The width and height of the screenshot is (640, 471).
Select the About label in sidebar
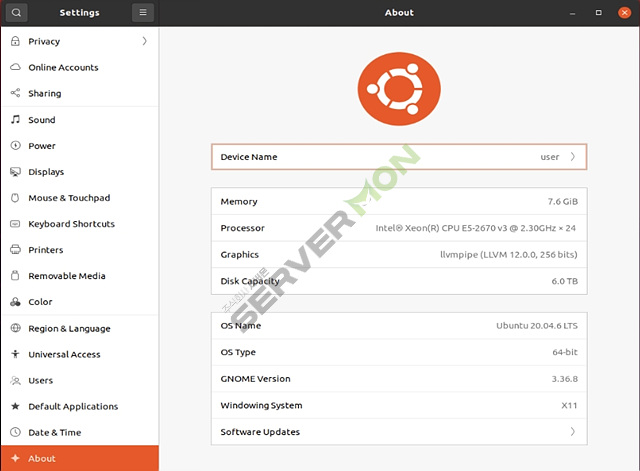coord(42,458)
